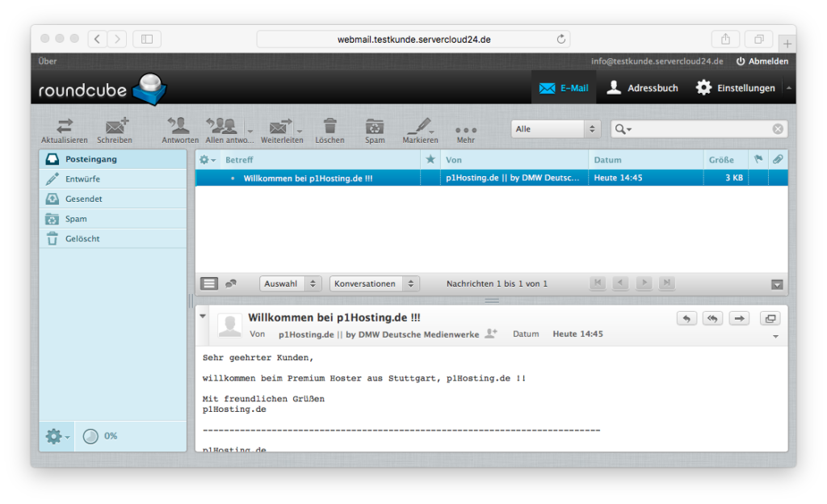This screenshot has width=827, height=504.
Task: Mark message as Spam via toolbar
Action: coord(375,126)
